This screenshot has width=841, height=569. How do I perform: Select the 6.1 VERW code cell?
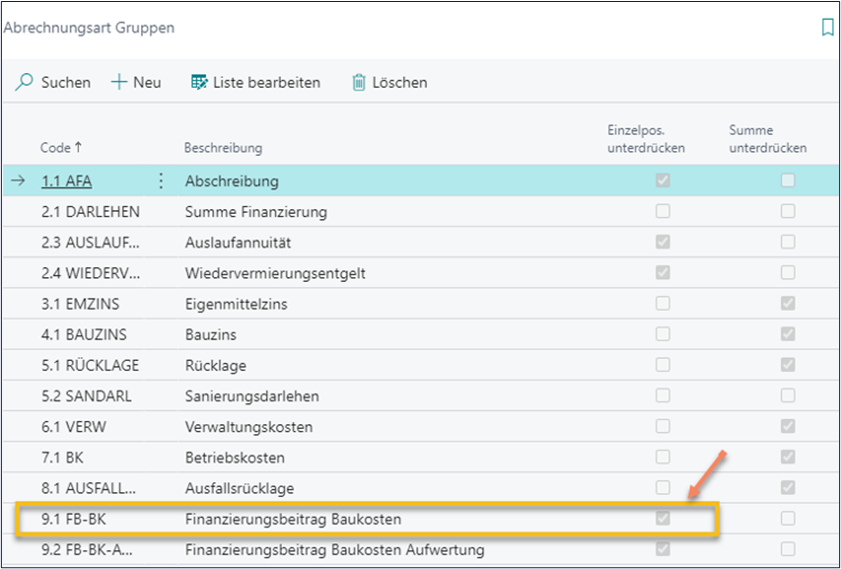point(73,427)
